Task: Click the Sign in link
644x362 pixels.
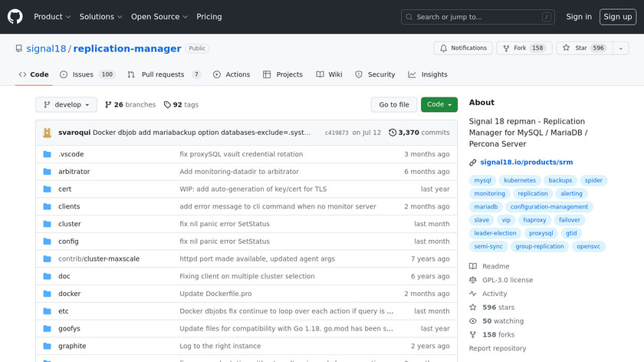Action: [x=579, y=17]
